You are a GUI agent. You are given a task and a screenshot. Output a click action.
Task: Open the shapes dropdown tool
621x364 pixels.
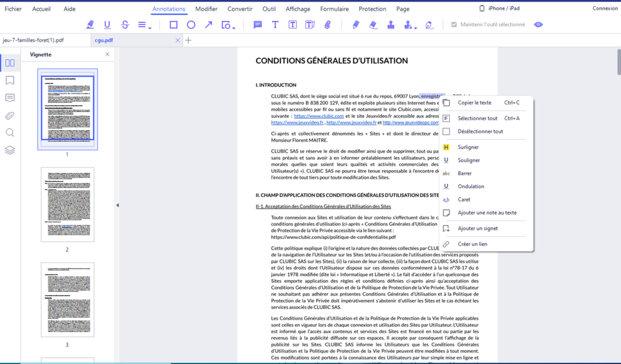coord(228,24)
